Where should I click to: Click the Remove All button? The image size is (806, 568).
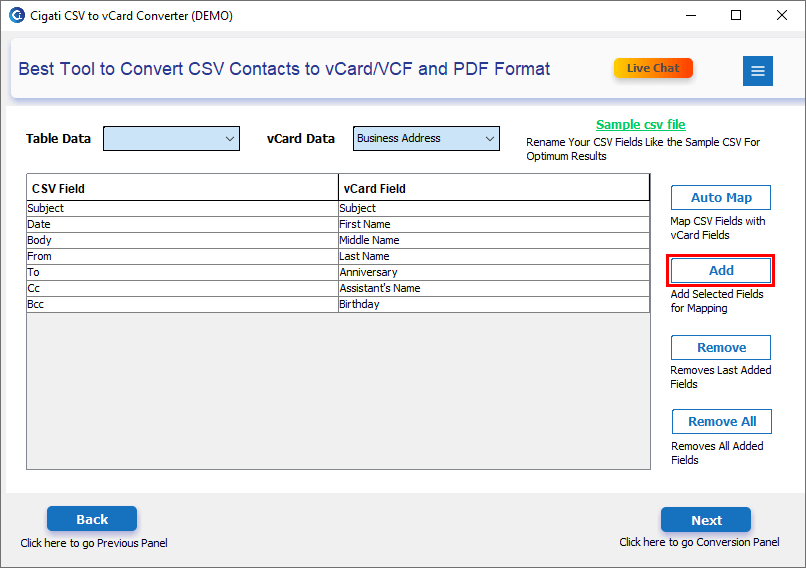722,422
